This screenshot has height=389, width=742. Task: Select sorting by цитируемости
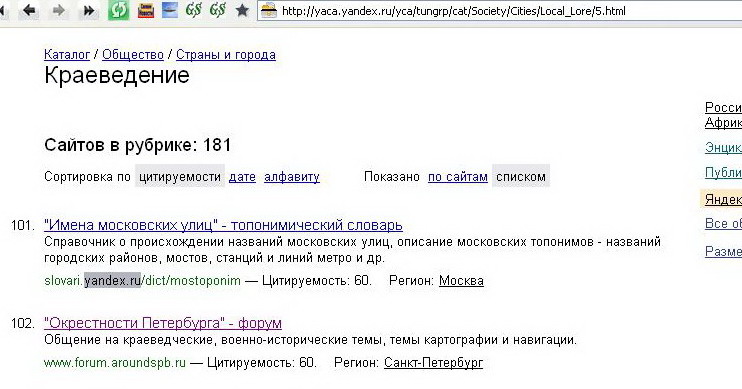point(180,177)
